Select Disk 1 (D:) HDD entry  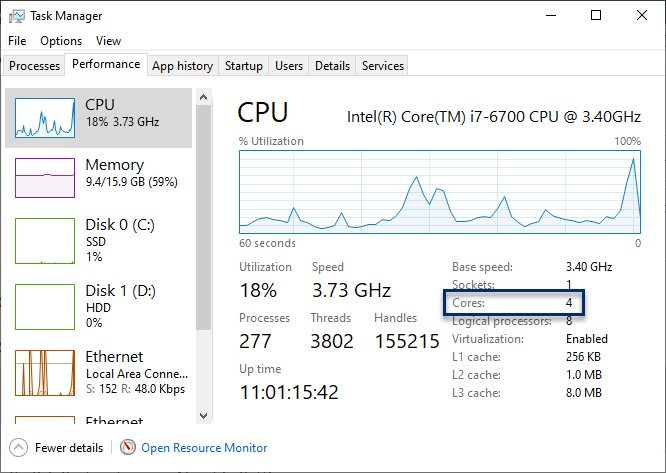(100, 306)
